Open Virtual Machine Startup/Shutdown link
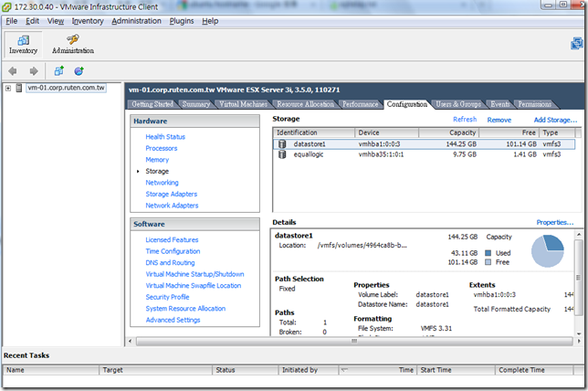The height and width of the screenshot is (391, 588). 194,274
